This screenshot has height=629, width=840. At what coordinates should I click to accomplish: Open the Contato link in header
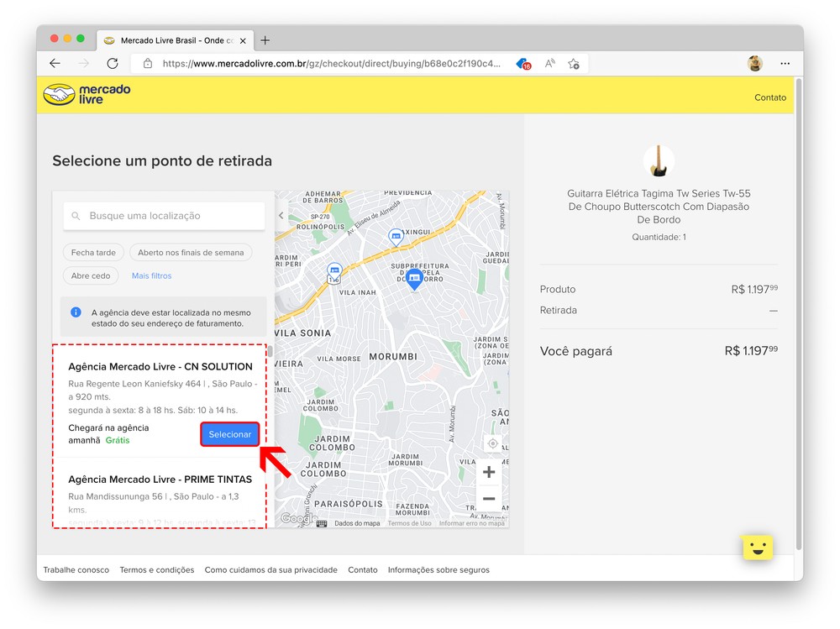click(769, 97)
